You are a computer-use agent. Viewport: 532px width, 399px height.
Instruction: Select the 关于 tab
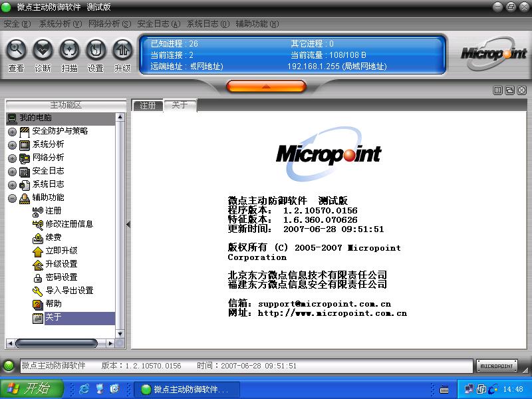pyautogui.click(x=180, y=105)
